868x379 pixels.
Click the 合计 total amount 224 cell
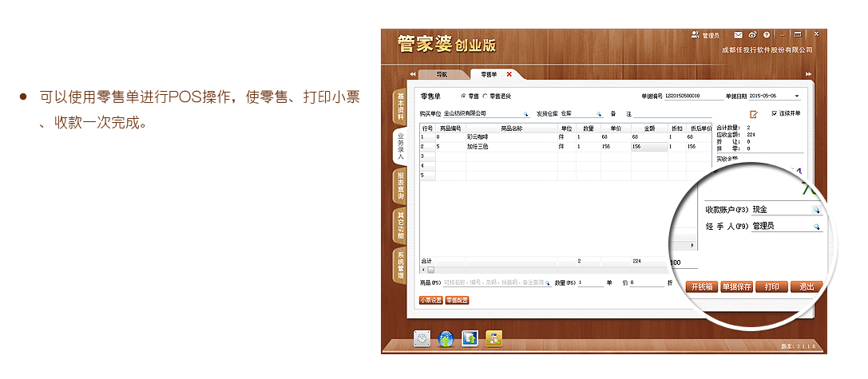click(x=648, y=261)
